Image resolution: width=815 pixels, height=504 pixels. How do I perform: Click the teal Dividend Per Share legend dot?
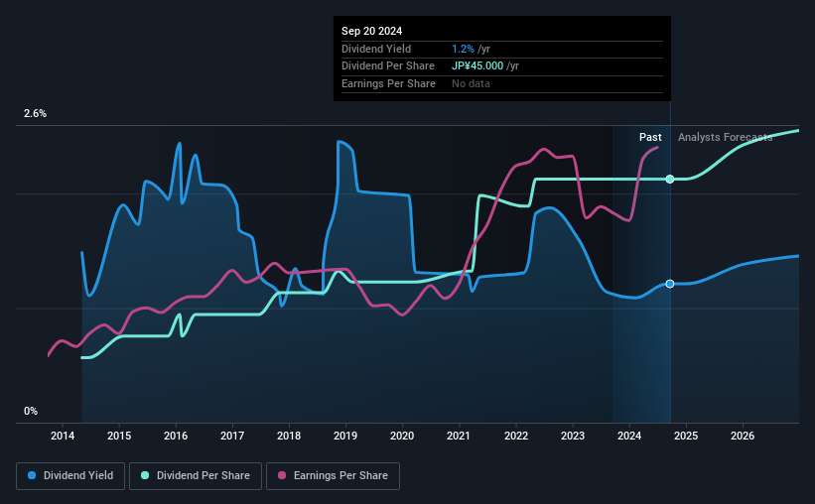point(145,475)
